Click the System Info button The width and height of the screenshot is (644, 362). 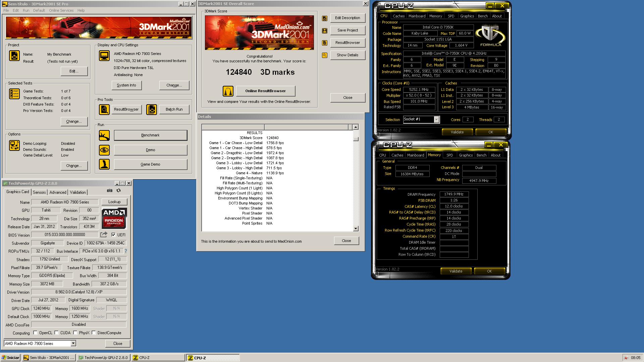pyautogui.click(x=126, y=85)
